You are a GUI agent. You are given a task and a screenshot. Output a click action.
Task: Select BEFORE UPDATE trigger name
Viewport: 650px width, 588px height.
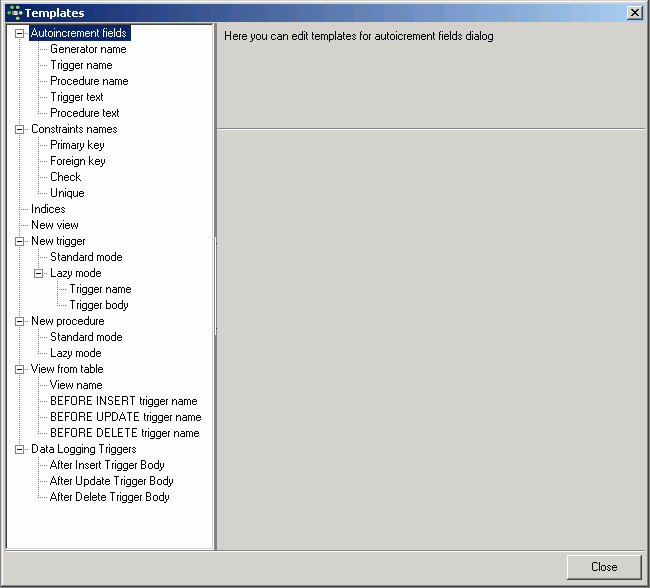click(x=126, y=417)
